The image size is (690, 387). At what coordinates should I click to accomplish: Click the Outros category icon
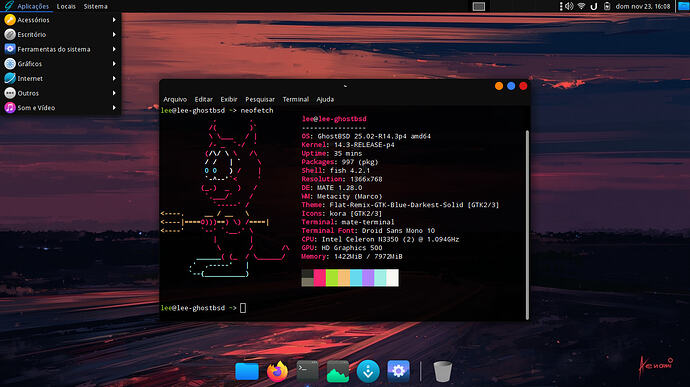pos(10,93)
